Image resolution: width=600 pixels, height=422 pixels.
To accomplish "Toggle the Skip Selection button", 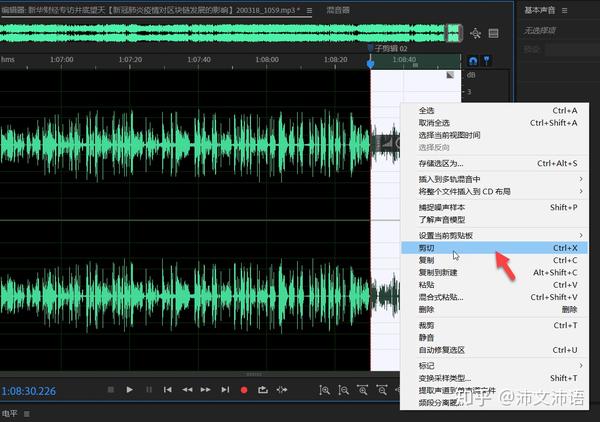I will (x=282, y=389).
